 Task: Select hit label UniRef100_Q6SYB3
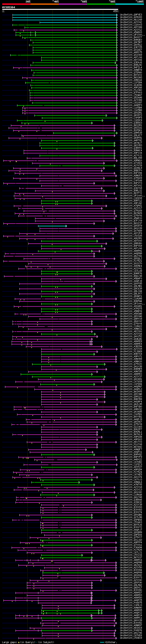point(131,146)
